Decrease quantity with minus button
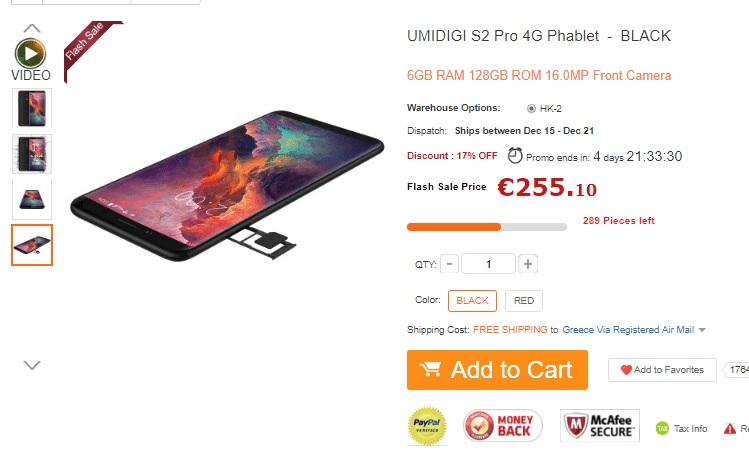Screen dimensions: 749x453 (x=449, y=264)
